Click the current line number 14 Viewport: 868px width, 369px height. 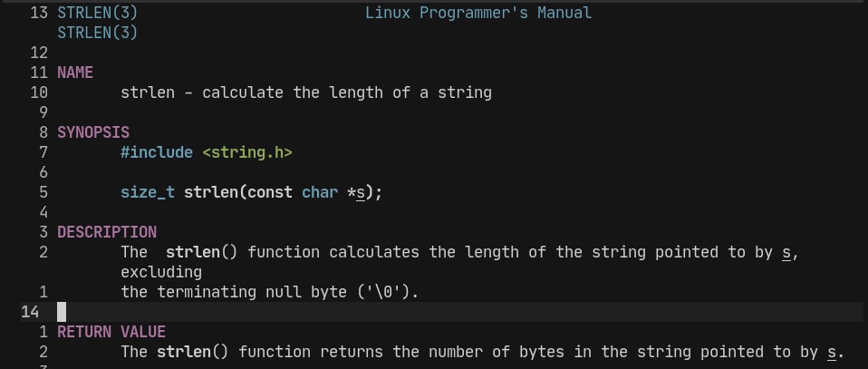[x=30, y=312]
